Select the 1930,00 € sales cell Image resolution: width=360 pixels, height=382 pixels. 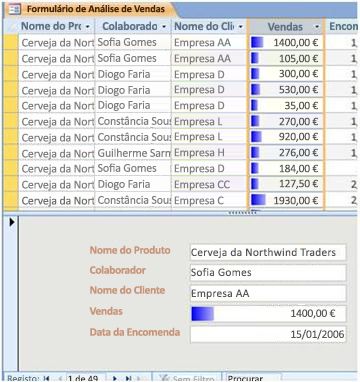pyautogui.click(x=286, y=201)
